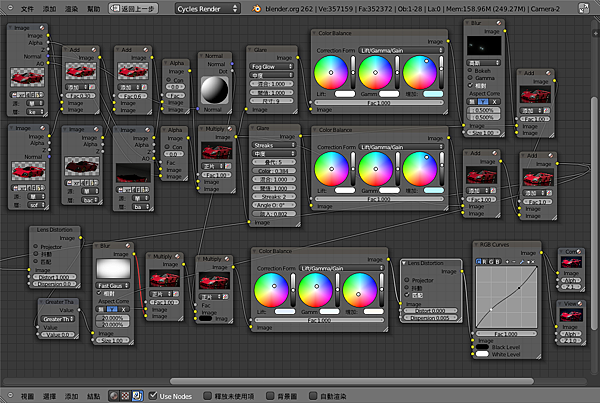Viewport: 600px width, 403px height.
Task: Toggle preview icon on Viewer node
Action: [580, 303]
